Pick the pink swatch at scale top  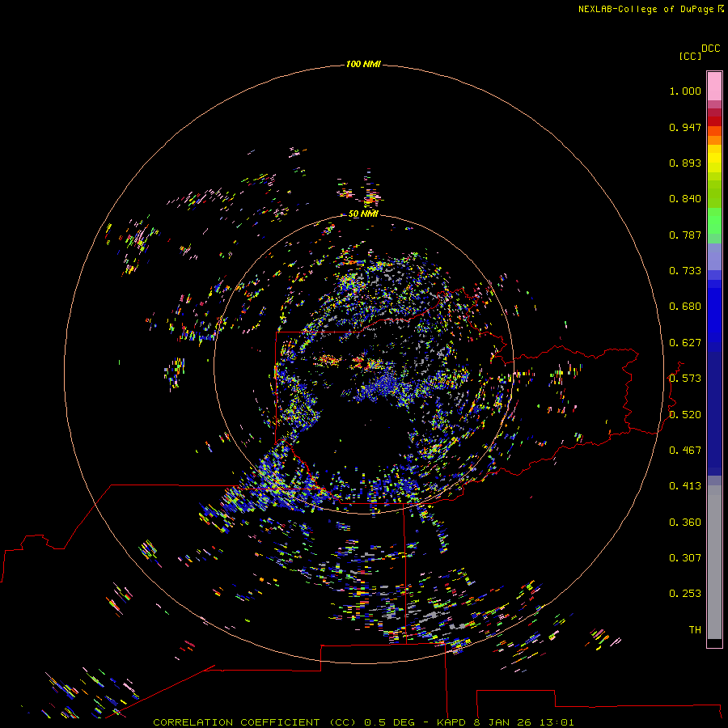714,87
